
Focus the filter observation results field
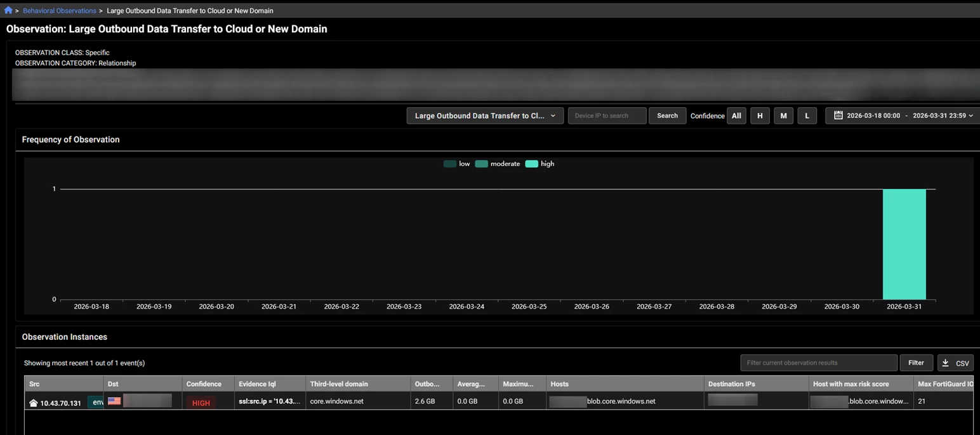[819, 363]
